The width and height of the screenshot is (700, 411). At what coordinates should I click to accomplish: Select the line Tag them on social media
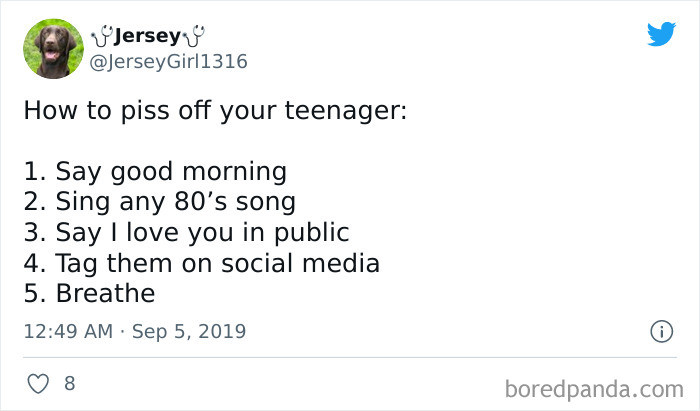click(217, 263)
